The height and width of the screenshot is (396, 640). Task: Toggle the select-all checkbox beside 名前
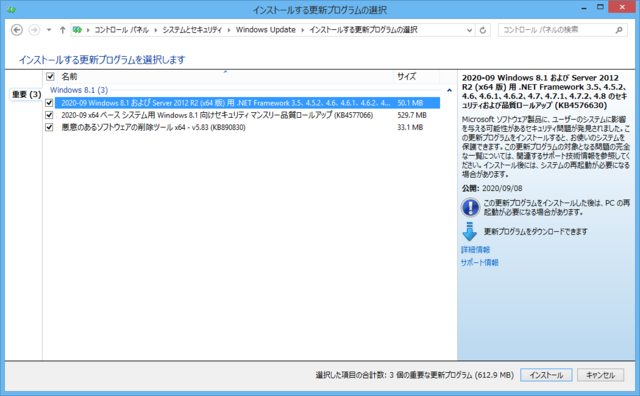click(x=50, y=76)
